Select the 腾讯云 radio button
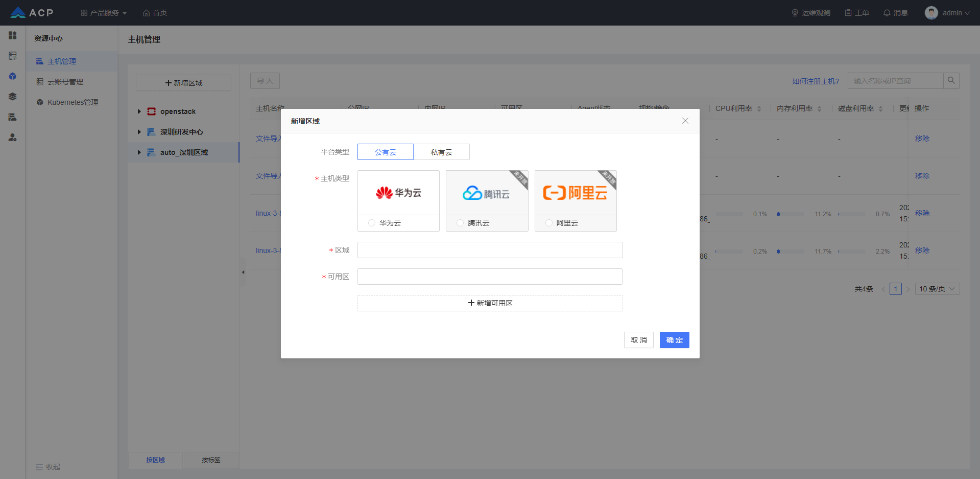980x479 pixels. (460, 223)
